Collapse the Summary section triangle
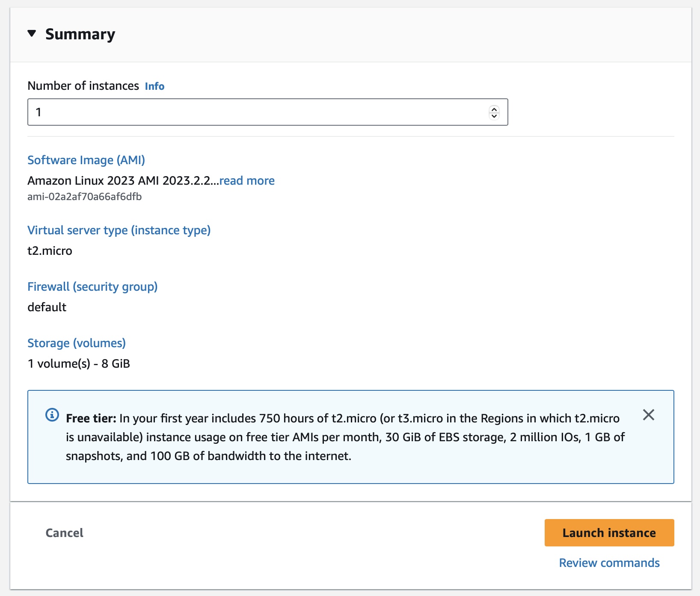The height and width of the screenshot is (596, 700). click(x=32, y=33)
